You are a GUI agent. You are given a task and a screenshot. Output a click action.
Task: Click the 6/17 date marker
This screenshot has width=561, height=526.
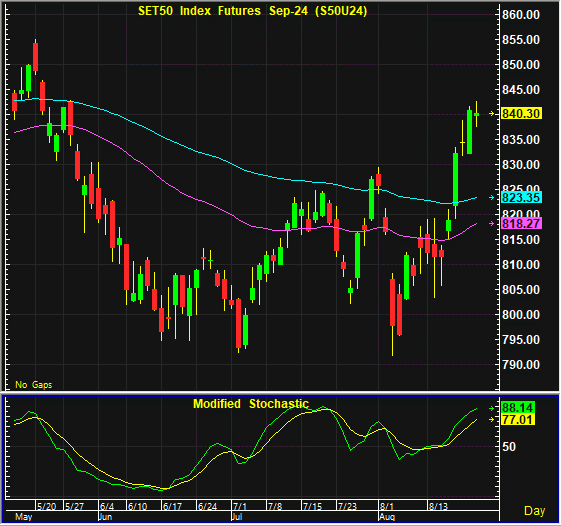pos(172,506)
